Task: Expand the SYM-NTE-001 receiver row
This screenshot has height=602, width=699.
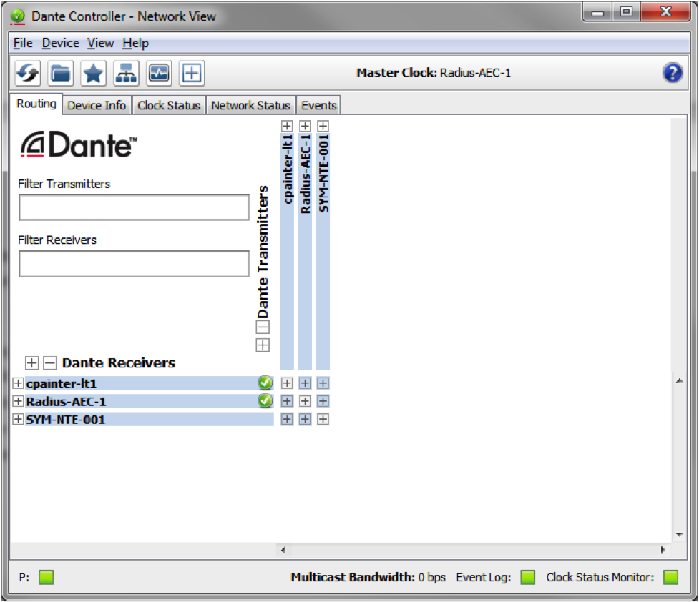Action: pyautogui.click(x=18, y=419)
